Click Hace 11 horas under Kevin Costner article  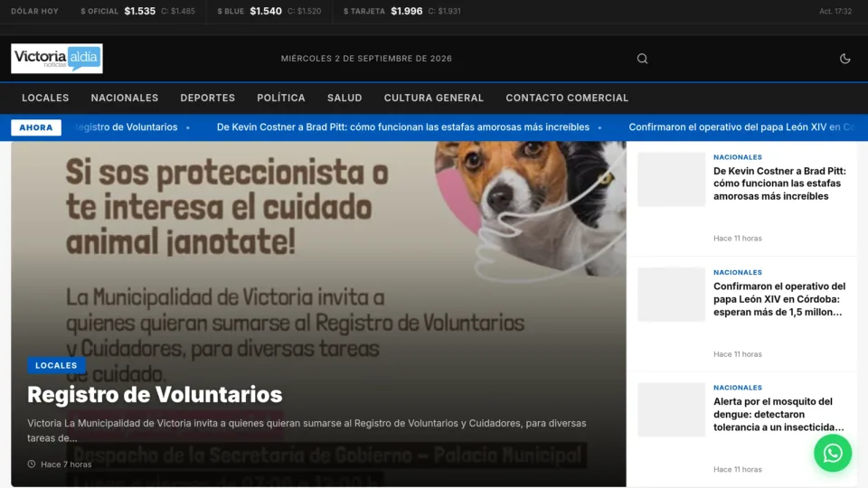[738, 239]
